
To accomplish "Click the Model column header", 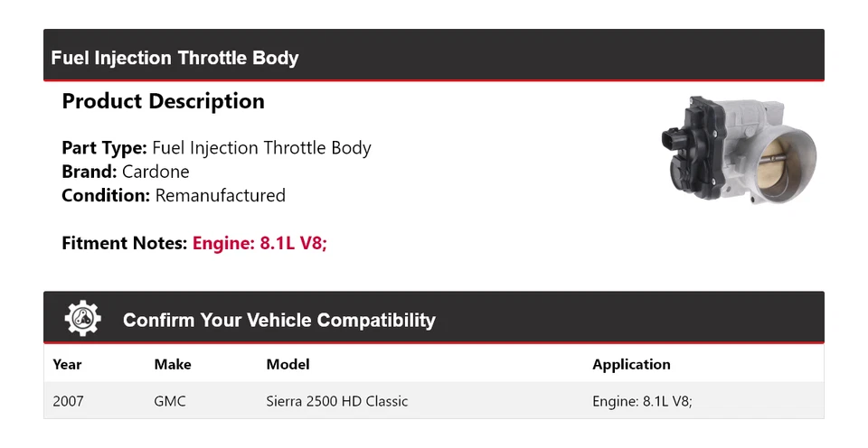I will tap(288, 365).
